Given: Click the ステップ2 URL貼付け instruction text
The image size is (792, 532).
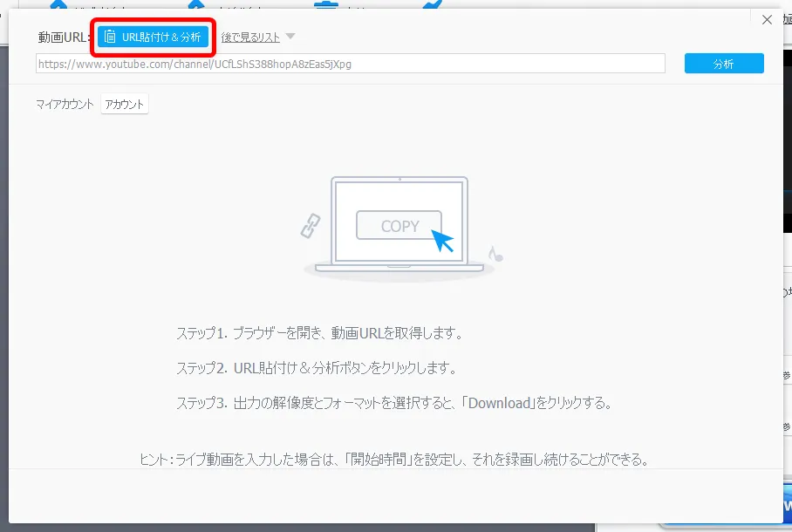Looking at the screenshot, I should point(317,368).
